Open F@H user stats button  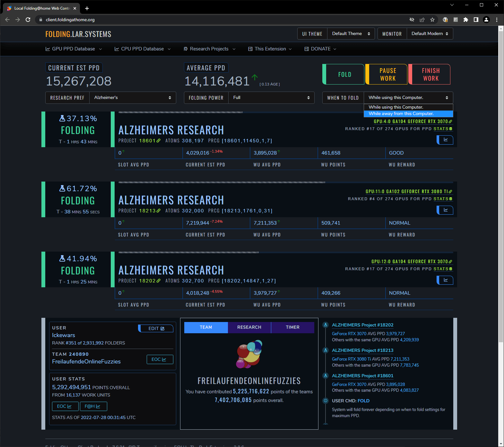pos(93,406)
